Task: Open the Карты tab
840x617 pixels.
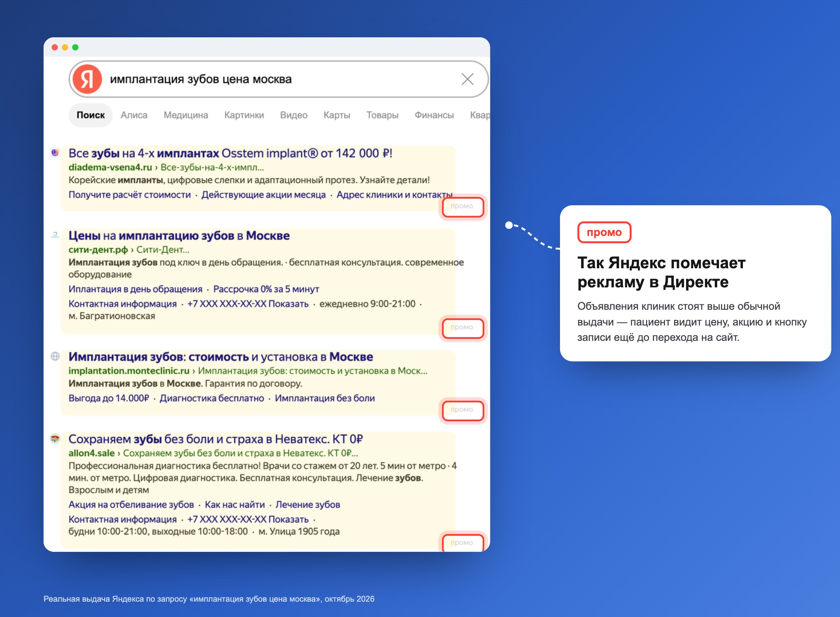Action: (x=337, y=115)
